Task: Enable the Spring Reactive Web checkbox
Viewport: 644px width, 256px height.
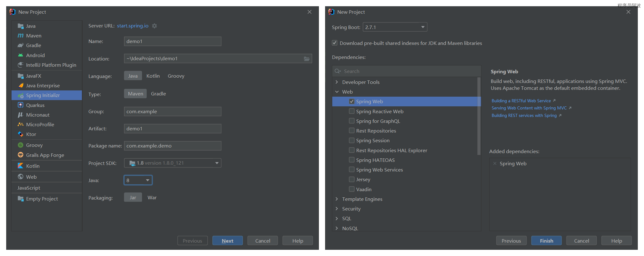Action: (352, 111)
